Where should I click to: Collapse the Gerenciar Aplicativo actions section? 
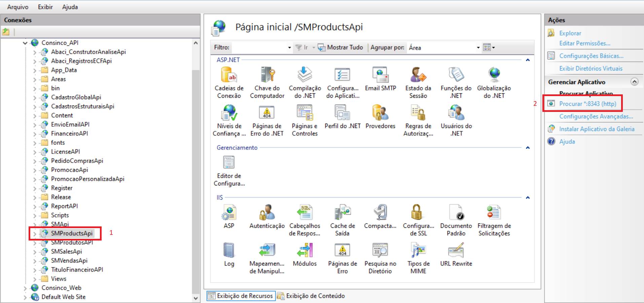click(634, 82)
